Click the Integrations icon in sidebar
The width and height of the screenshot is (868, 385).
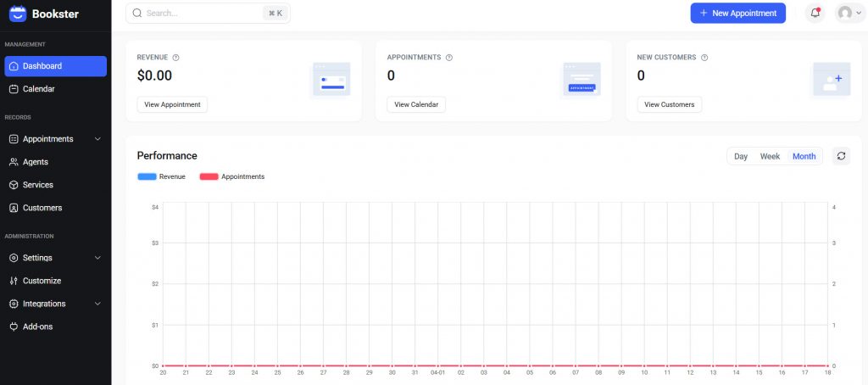point(14,304)
